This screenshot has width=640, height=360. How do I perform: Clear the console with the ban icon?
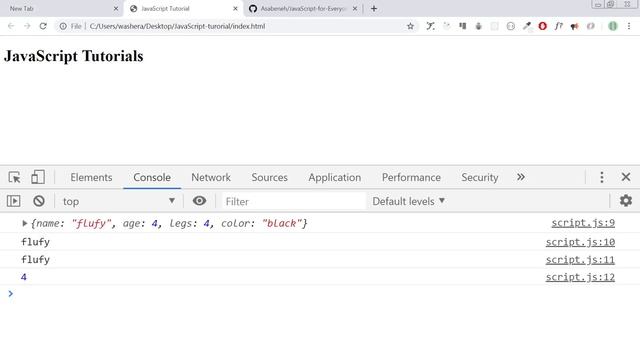click(39, 201)
